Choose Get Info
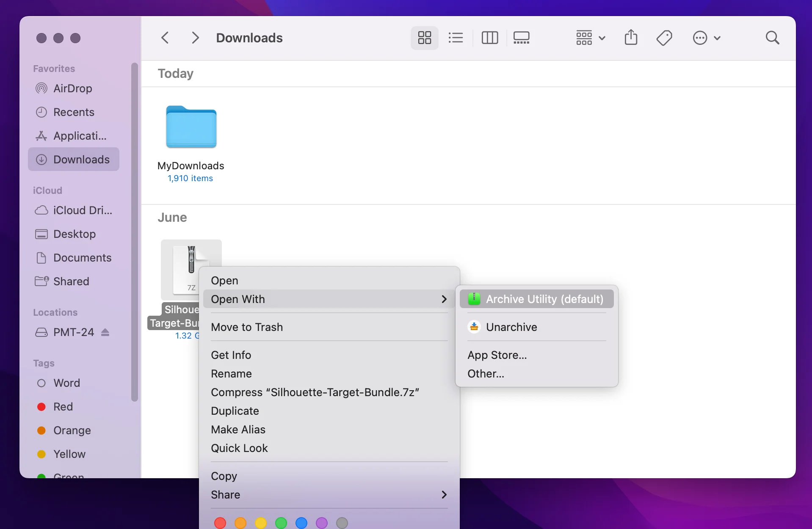The width and height of the screenshot is (812, 529). 329,355
